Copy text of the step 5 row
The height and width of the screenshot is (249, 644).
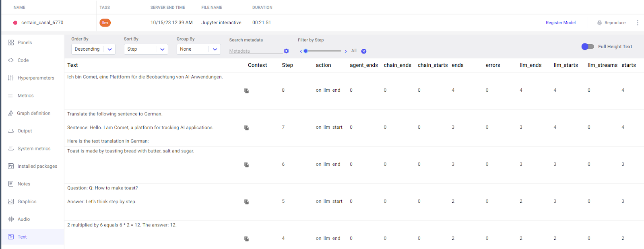tap(246, 202)
